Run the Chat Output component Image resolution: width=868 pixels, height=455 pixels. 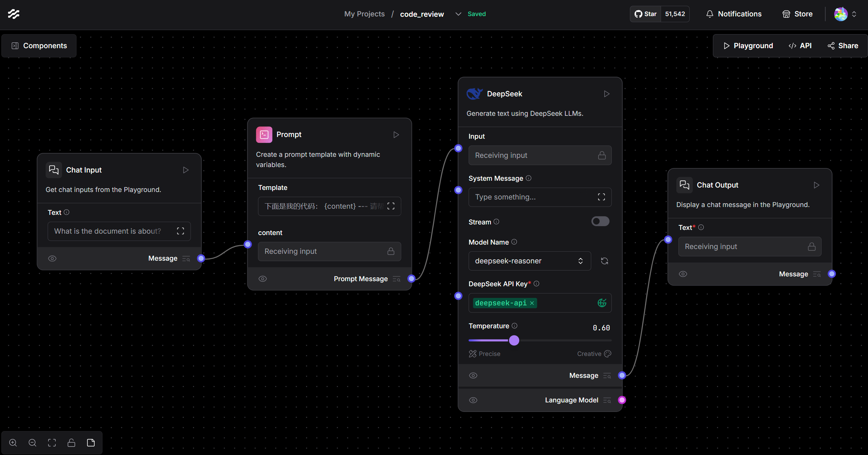point(816,185)
